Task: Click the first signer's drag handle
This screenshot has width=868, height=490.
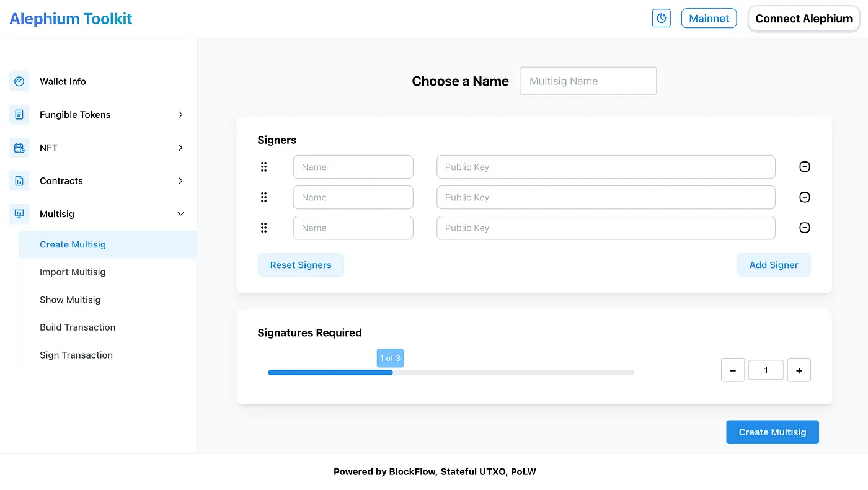Action: pyautogui.click(x=263, y=167)
